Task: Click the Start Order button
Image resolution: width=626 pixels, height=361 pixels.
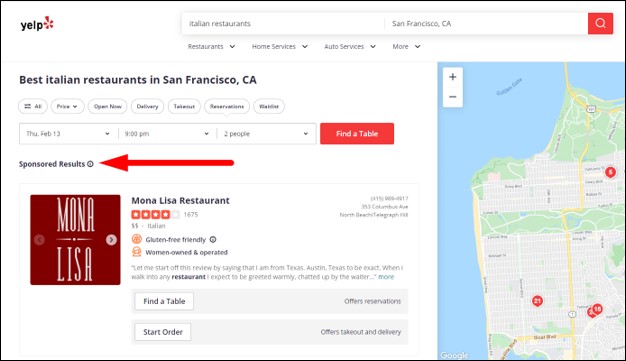Action: pos(163,332)
